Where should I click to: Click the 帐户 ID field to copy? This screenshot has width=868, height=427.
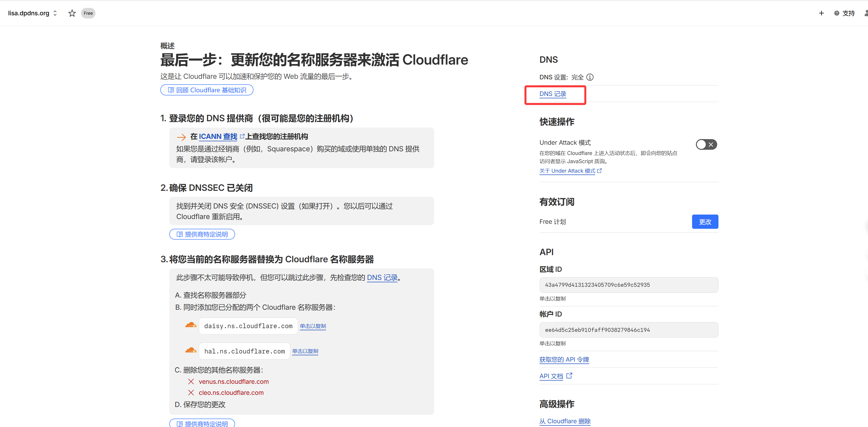(629, 330)
